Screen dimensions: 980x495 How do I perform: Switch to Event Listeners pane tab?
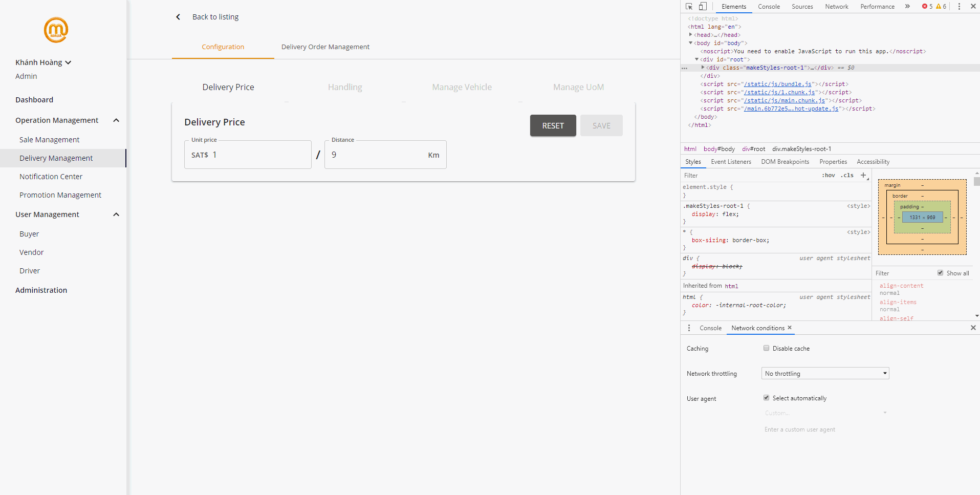[731, 162]
